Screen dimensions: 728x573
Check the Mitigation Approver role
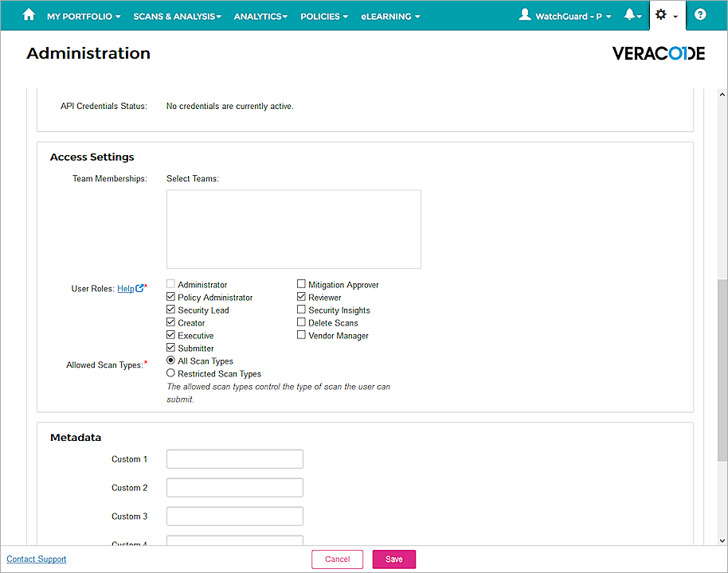(x=301, y=284)
